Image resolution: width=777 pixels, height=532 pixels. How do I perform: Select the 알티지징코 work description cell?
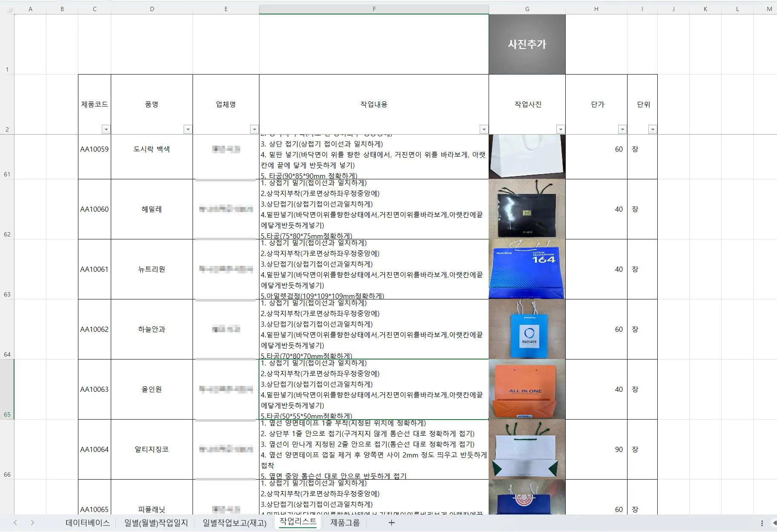(374, 449)
